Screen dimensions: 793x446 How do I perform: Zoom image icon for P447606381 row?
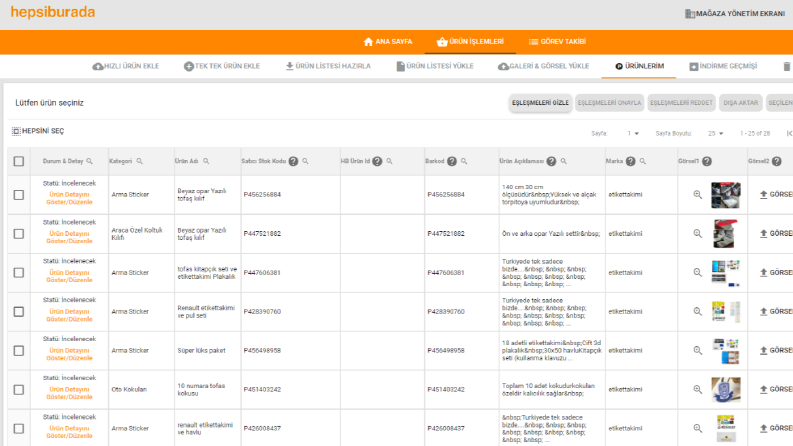tap(697, 273)
